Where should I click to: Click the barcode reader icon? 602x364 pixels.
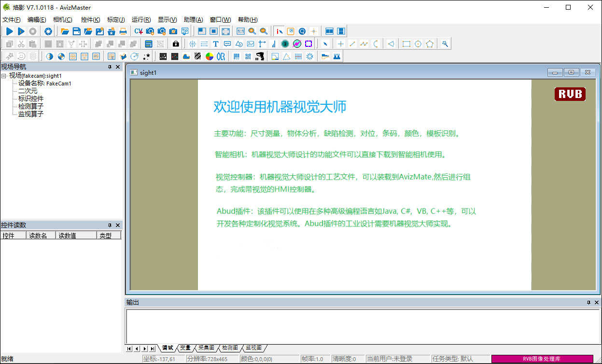pos(237,56)
